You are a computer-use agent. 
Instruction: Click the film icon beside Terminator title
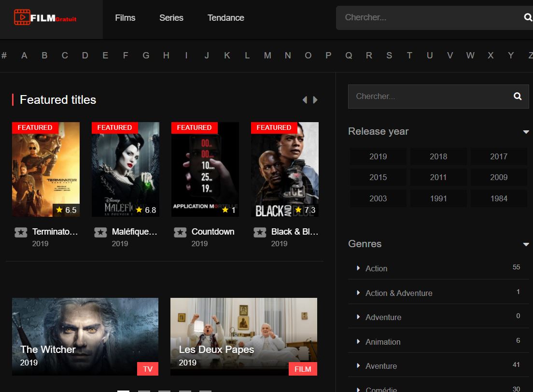click(21, 232)
